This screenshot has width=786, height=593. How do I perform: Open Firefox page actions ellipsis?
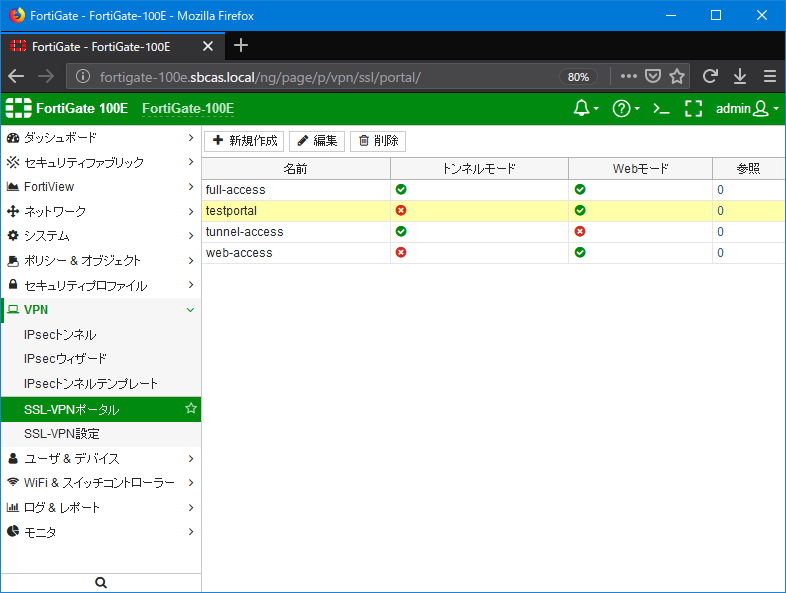tap(629, 76)
